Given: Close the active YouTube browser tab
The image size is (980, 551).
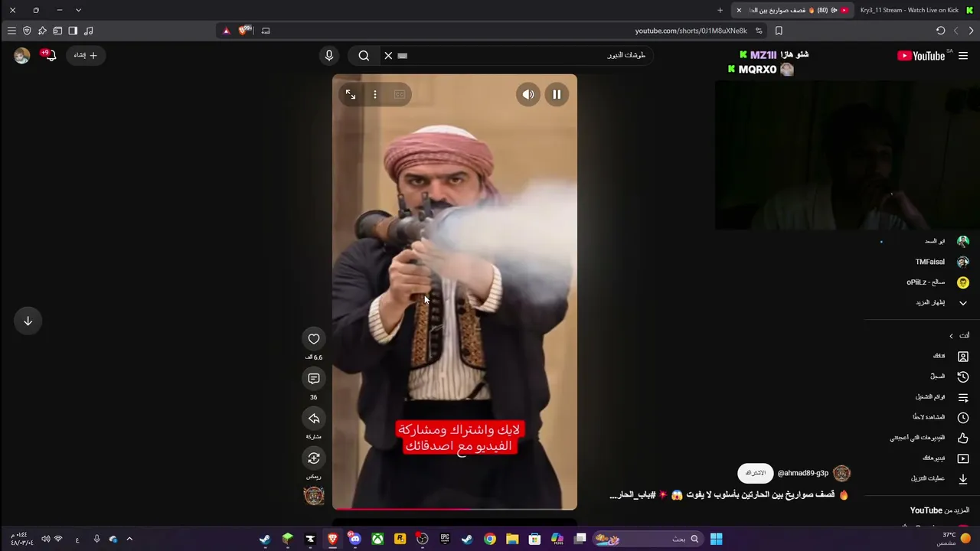Looking at the screenshot, I should (739, 10).
